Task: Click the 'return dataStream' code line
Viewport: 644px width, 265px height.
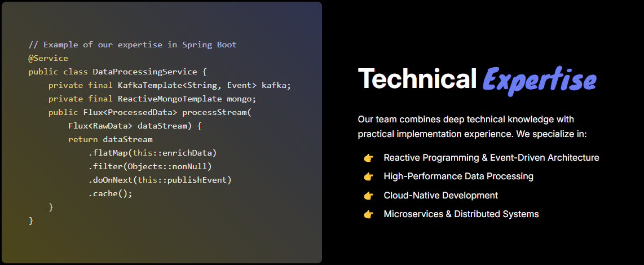Action: tap(111, 140)
